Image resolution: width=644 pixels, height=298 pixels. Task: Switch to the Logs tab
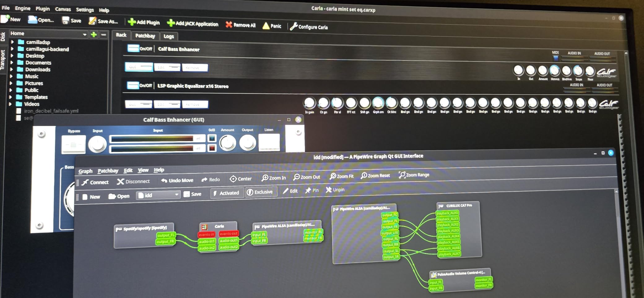pos(168,36)
